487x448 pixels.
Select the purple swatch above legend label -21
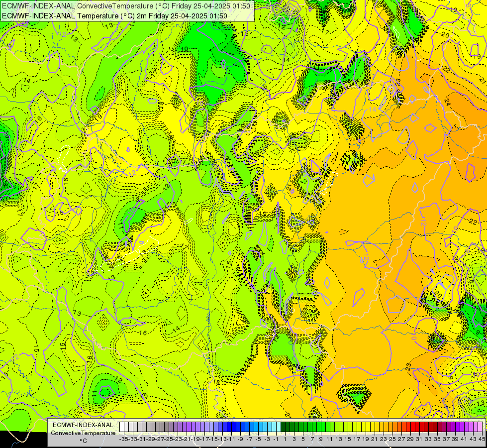pos(185,427)
